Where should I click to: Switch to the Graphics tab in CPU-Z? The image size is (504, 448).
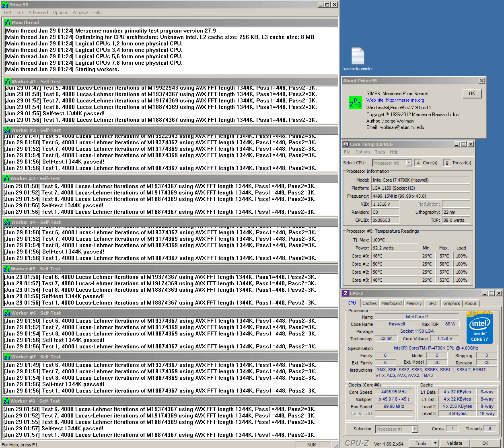point(451,303)
